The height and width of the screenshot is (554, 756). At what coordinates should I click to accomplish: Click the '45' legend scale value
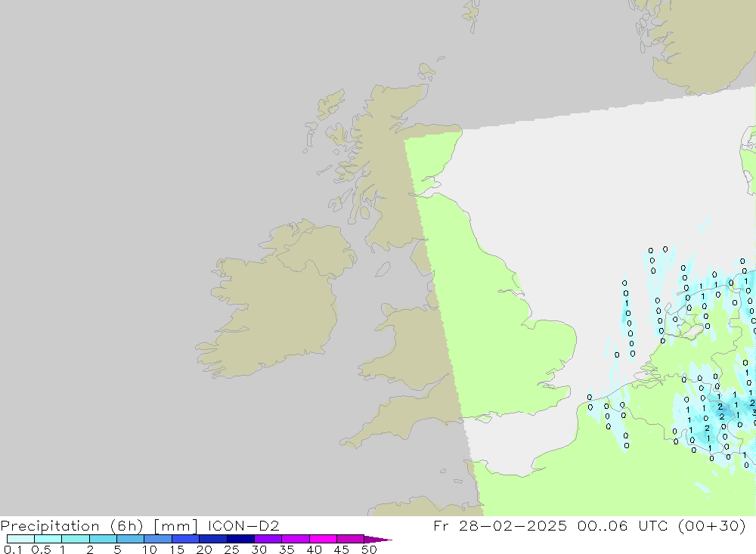click(342, 549)
